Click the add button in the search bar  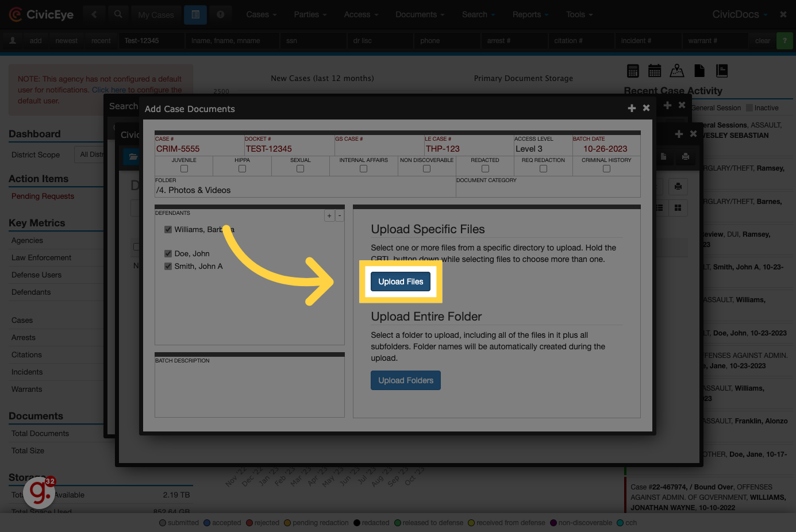[36, 41]
